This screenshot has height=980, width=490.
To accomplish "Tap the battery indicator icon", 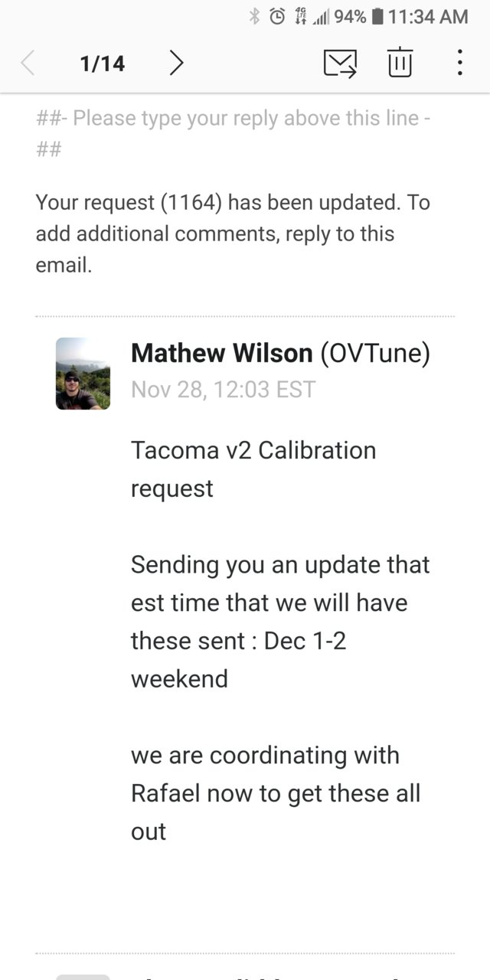I will [x=377, y=16].
